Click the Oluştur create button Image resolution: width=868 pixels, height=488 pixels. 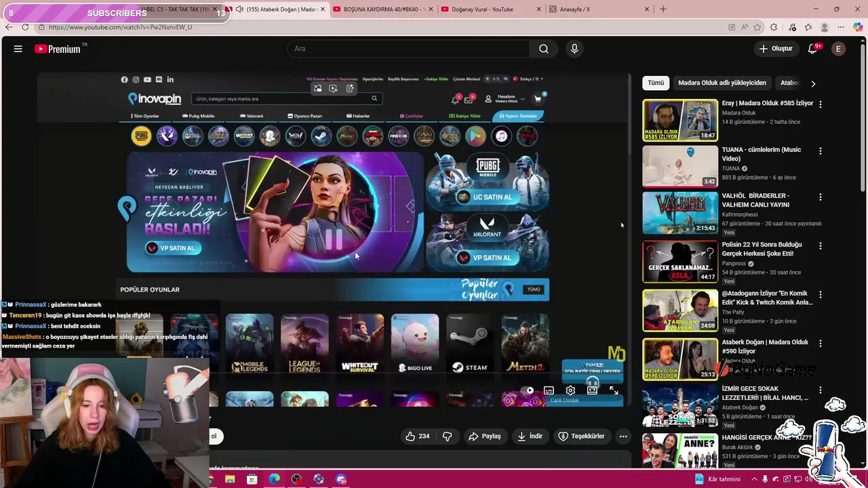point(775,49)
